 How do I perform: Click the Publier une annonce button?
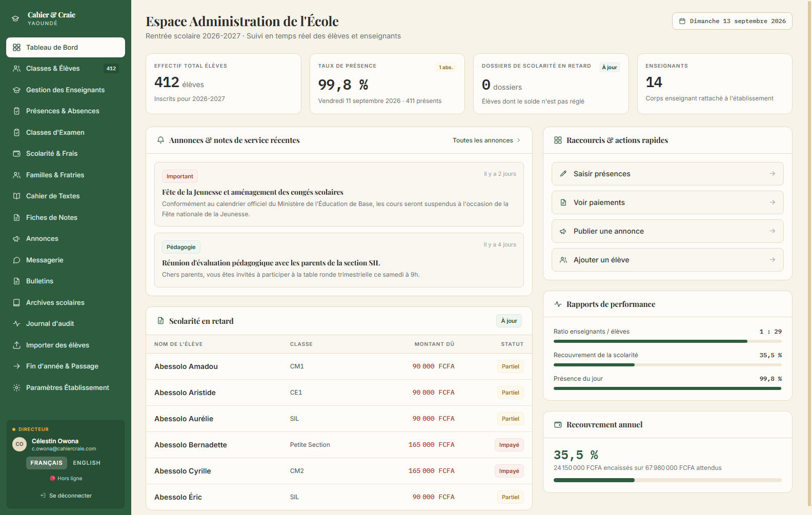pyautogui.click(x=667, y=231)
